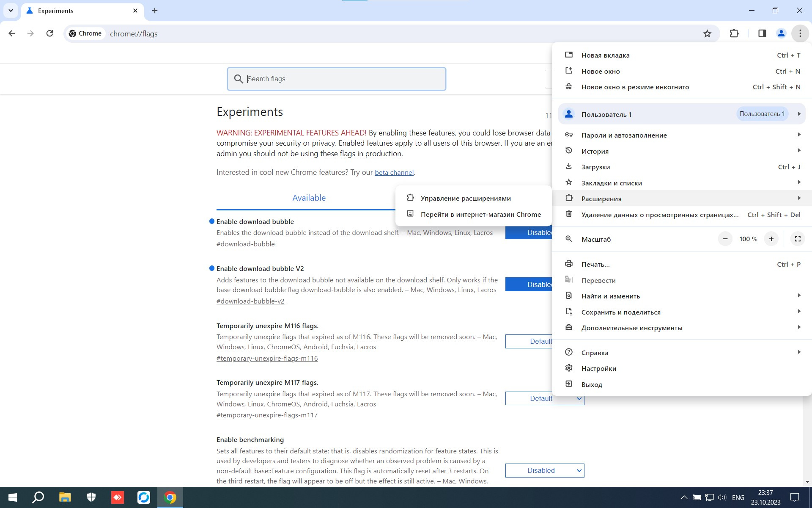
Task: Open the #download-bubble-v2 anchor link
Action: 250,301
